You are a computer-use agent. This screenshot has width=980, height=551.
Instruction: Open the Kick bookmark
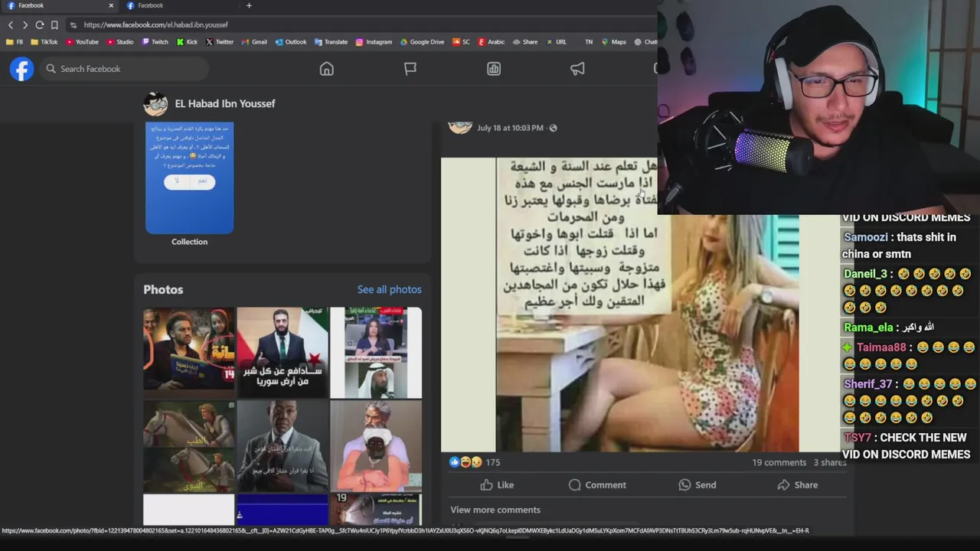[187, 42]
